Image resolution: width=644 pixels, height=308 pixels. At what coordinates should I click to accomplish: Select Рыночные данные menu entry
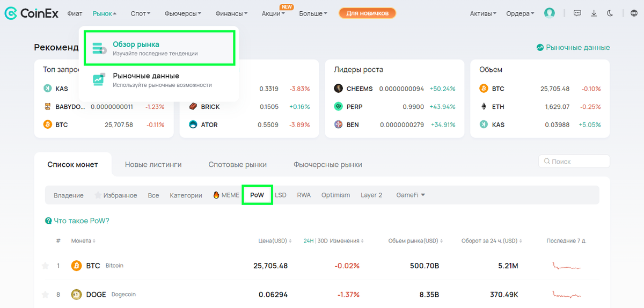click(x=158, y=80)
